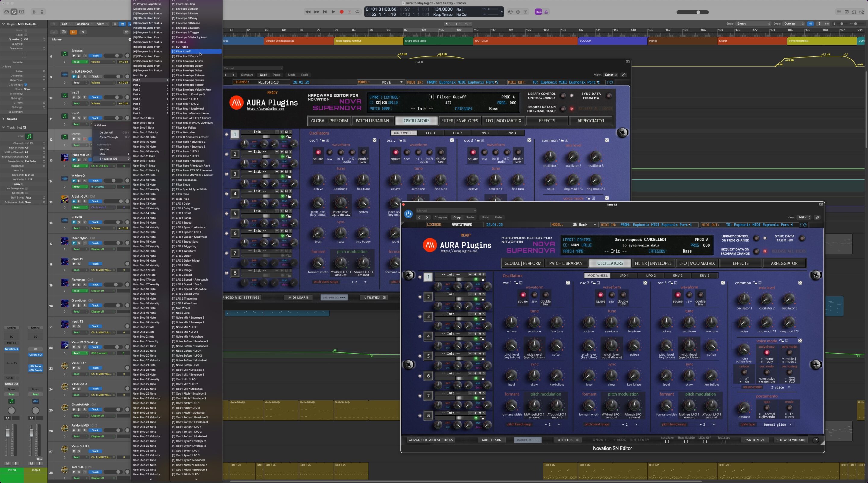Click the help question mark icon

[x=816, y=440]
